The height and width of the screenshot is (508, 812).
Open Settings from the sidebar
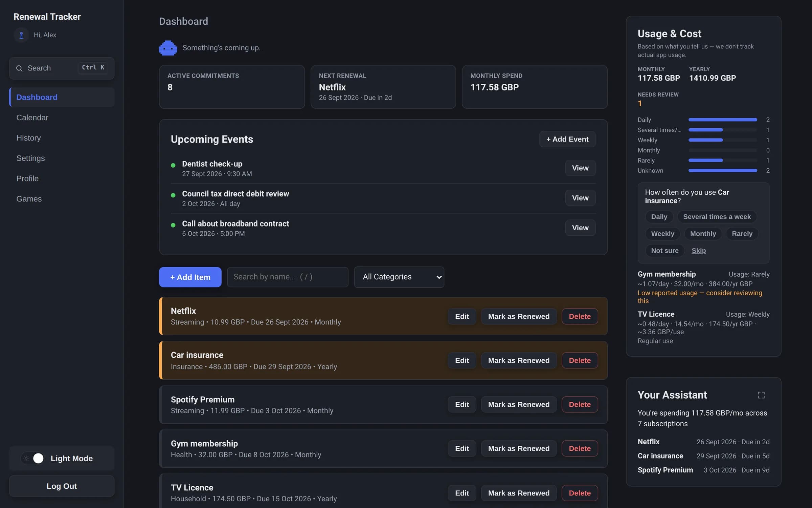pyautogui.click(x=62, y=158)
